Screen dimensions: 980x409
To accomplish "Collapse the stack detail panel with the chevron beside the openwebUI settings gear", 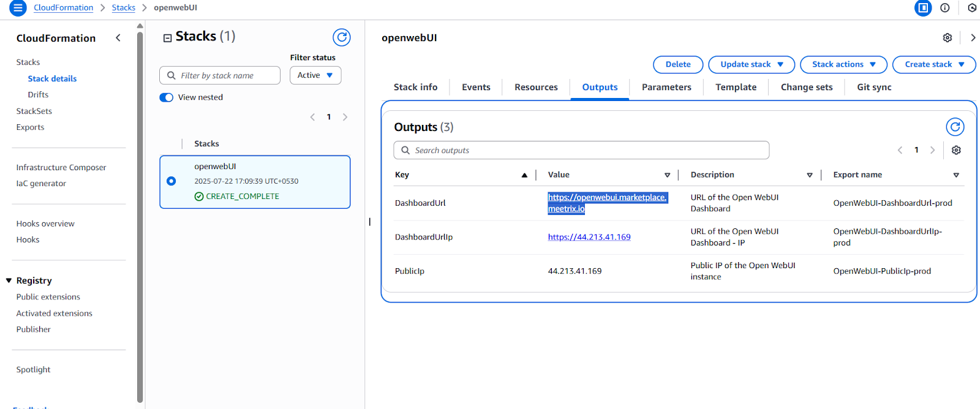I will click(x=973, y=38).
